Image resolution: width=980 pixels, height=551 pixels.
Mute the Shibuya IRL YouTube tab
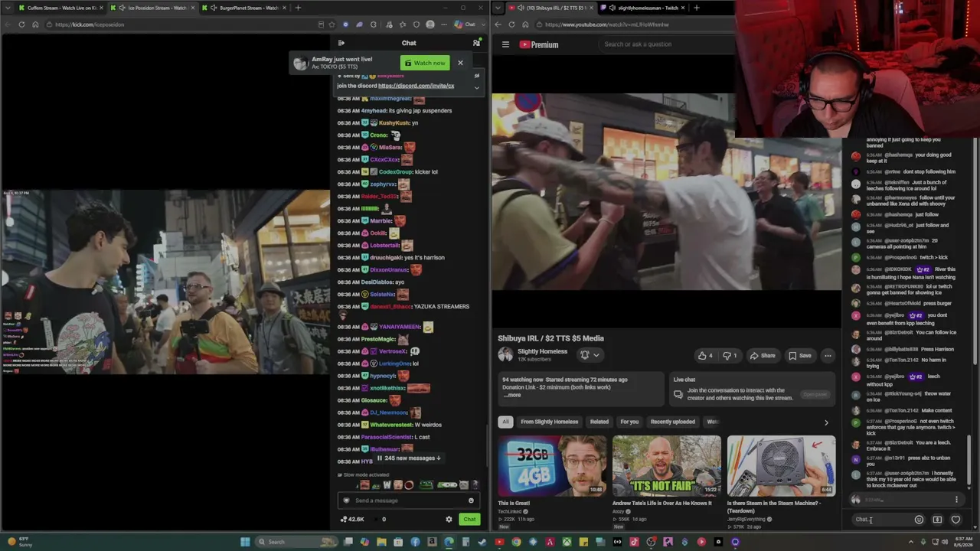[x=521, y=8]
